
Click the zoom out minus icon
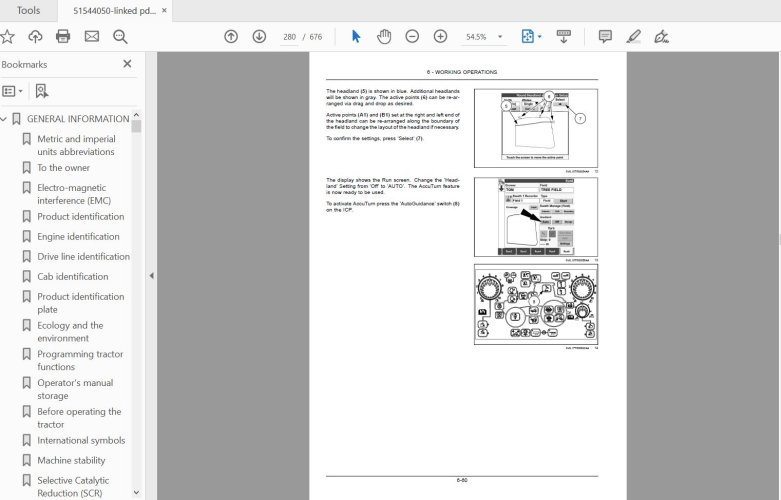[x=412, y=37]
